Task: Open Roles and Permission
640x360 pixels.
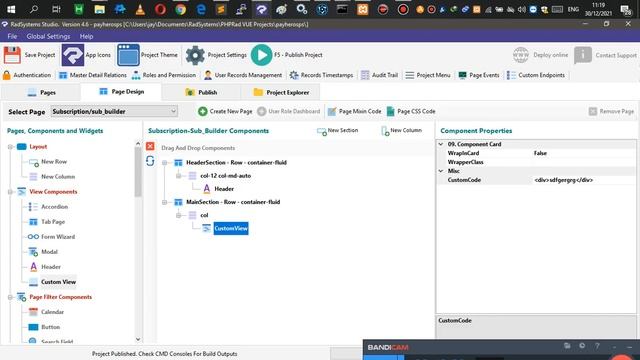Action: (164, 75)
